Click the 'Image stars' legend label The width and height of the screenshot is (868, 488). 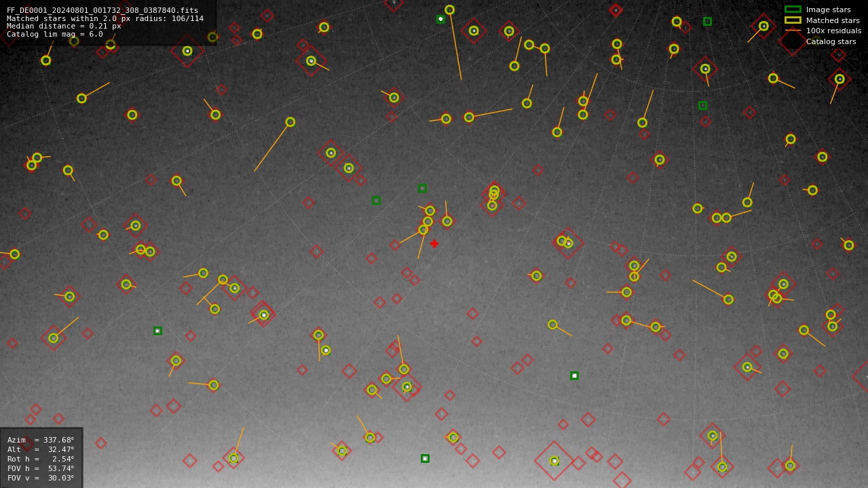828,10
